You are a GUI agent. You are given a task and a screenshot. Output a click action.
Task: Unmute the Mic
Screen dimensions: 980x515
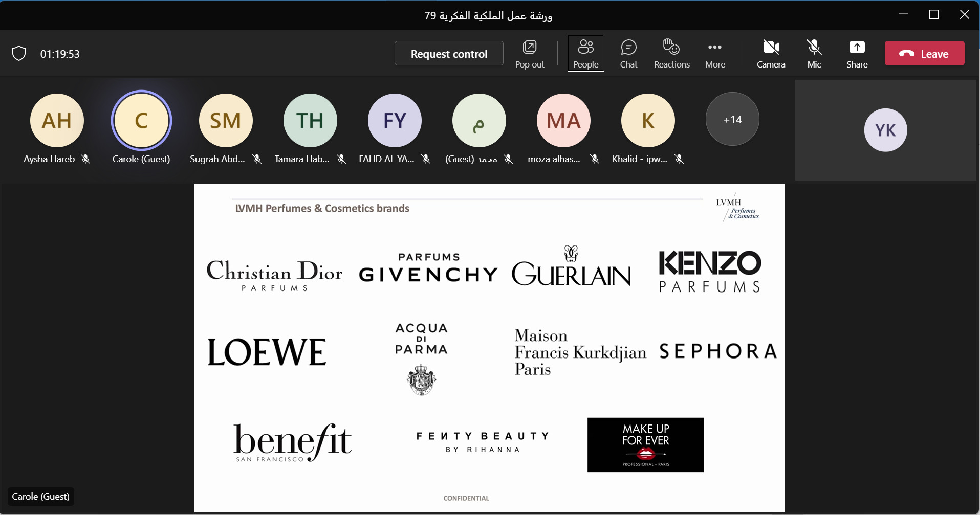click(x=814, y=53)
